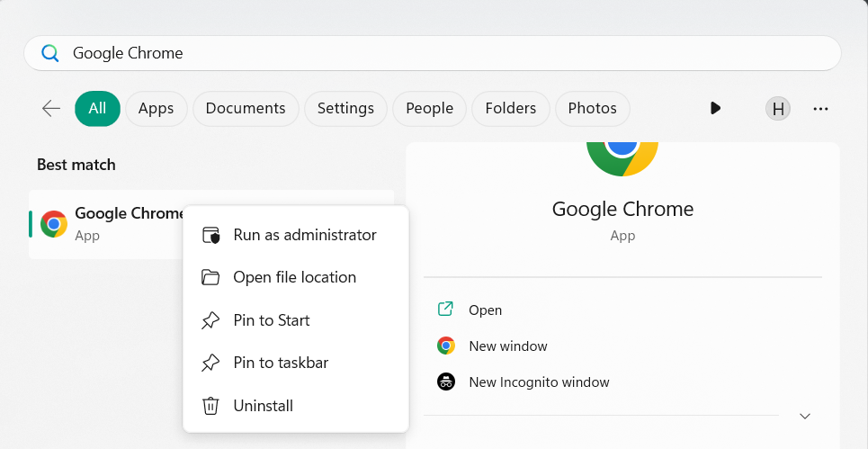Viewport: 868px width, 449px height.
Task: Click the search magnifier icon
Action: click(50, 54)
